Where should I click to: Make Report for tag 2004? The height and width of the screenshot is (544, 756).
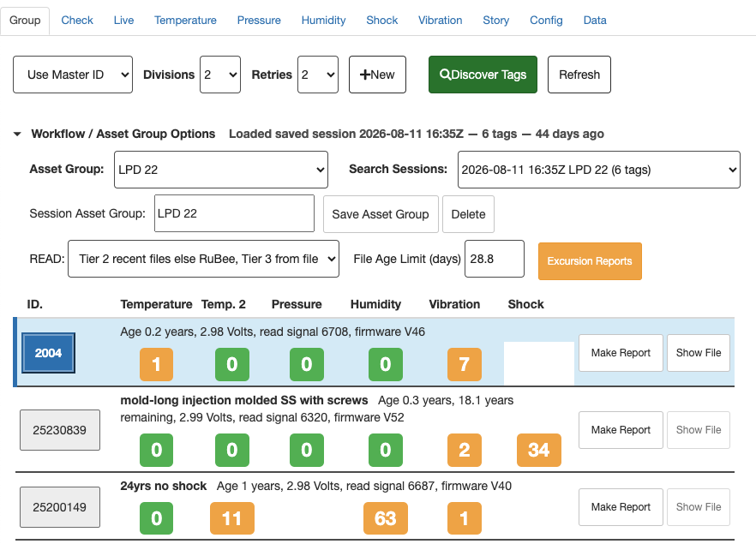coord(621,353)
